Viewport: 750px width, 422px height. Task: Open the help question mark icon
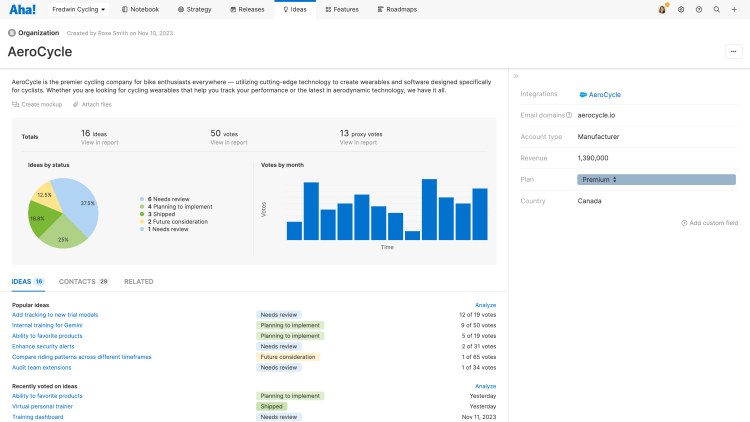699,10
